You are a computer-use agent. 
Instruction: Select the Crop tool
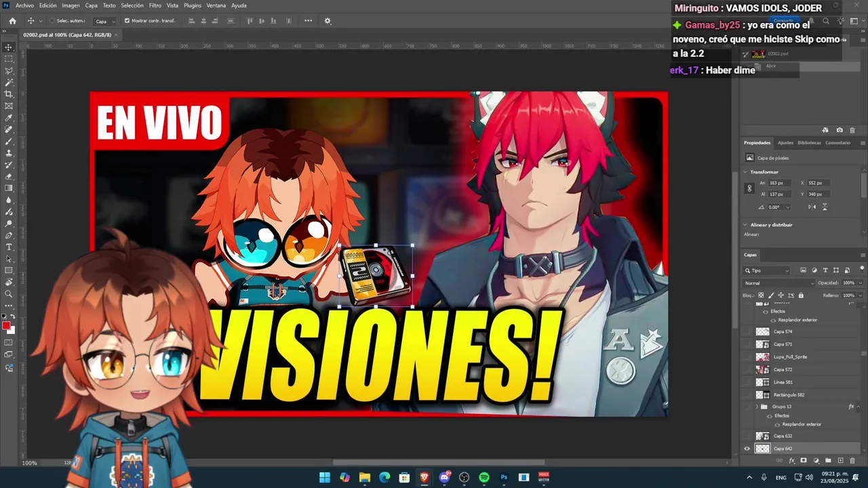coord(9,94)
